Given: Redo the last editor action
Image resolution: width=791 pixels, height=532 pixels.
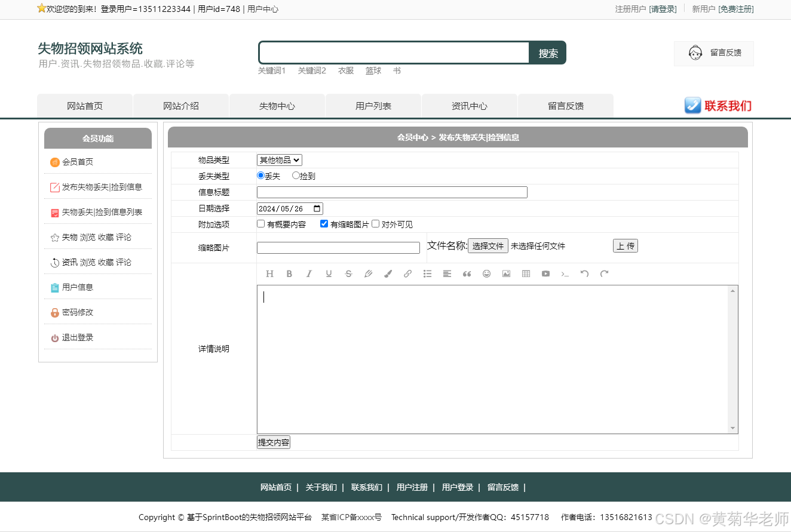Looking at the screenshot, I should coord(605,273).
